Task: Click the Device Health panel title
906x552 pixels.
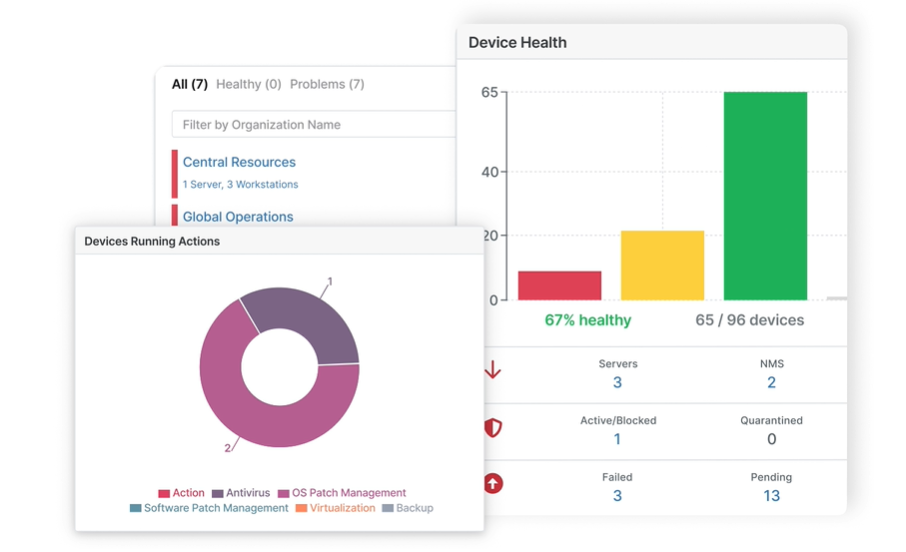Action: click(517, 42)
